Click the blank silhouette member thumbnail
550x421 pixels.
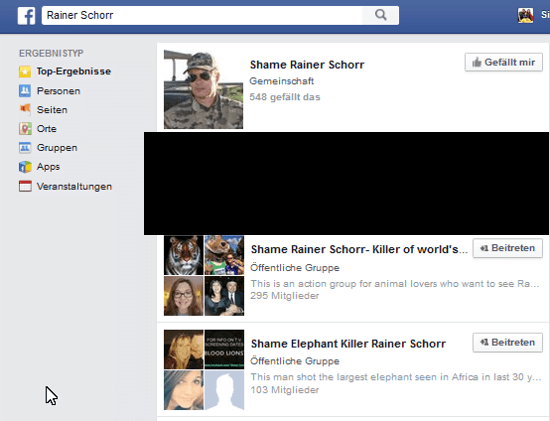point(224,390)
